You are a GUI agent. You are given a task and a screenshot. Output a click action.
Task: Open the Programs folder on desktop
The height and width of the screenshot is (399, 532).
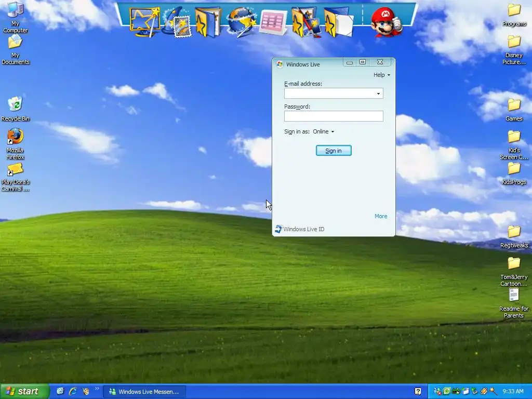coord(514,15)
